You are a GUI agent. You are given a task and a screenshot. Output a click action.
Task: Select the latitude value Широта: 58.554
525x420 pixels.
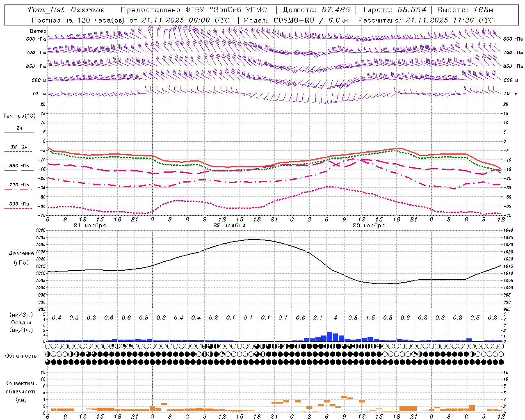click(394, 10)
